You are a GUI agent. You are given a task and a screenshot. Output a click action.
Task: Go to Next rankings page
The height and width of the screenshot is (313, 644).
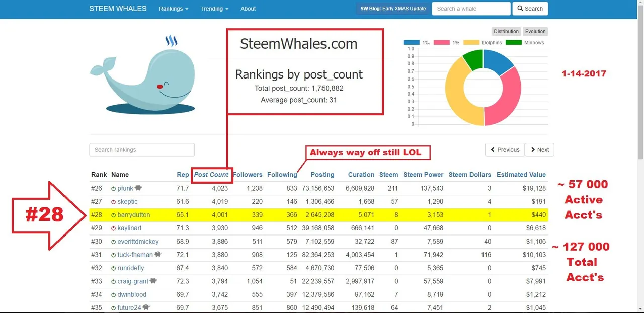(x=539, y=150)
